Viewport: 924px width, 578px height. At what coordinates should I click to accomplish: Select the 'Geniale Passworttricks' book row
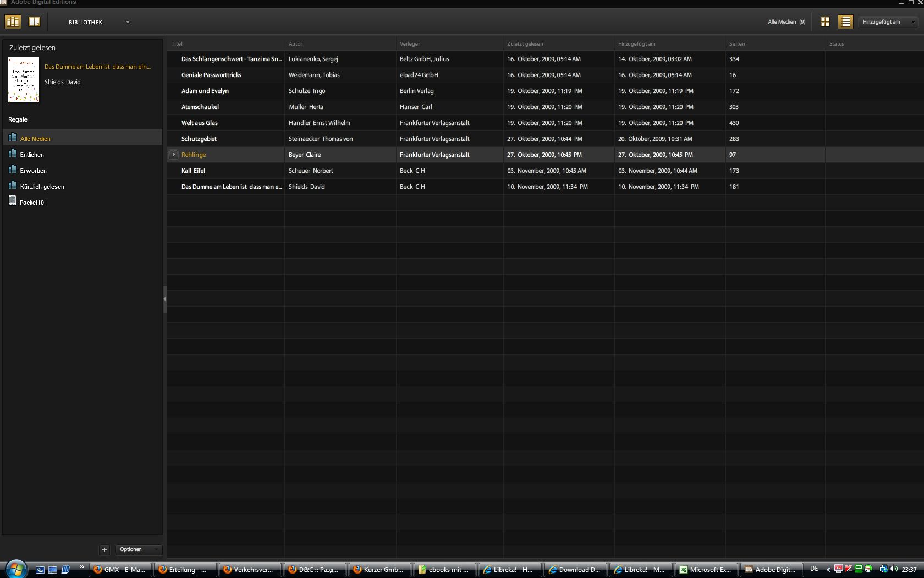click(x=546, y=75)
